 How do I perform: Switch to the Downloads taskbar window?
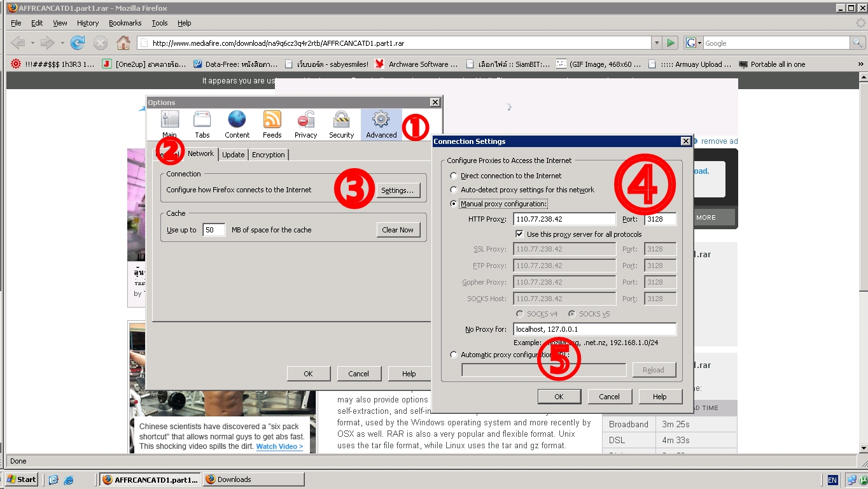pyautogui.click(x=254, y=479)
